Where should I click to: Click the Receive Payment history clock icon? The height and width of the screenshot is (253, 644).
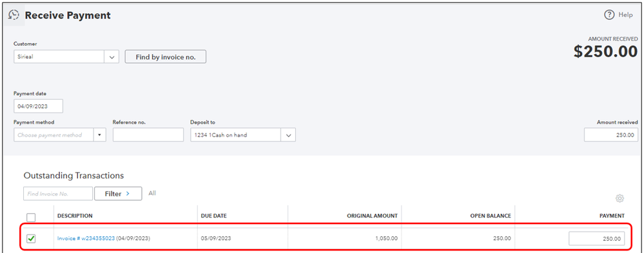[14, 15]
